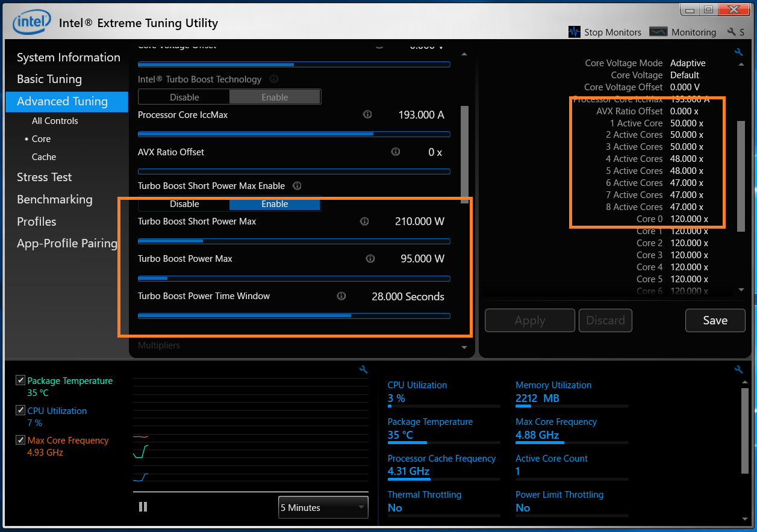Click the Turbo Boost Power Max slider
The height and width of the screenshot is (532, 757).
tap(294, 279)
